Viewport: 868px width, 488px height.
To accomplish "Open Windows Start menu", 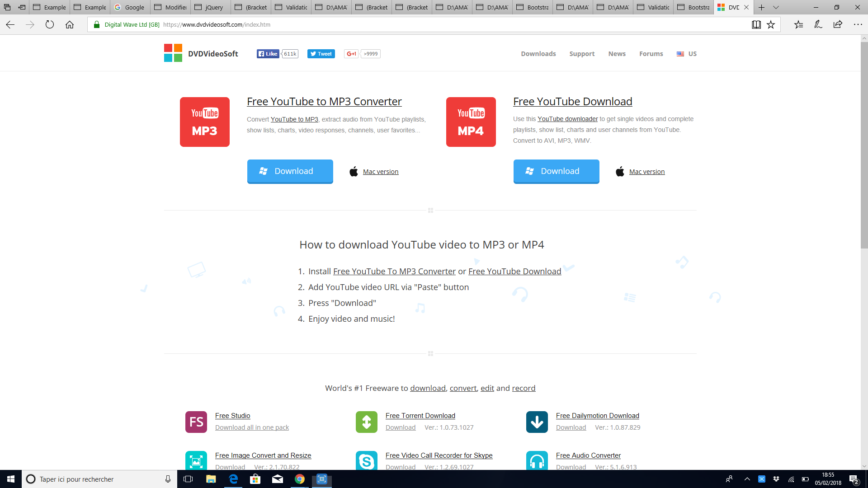I will pos(11,479).
